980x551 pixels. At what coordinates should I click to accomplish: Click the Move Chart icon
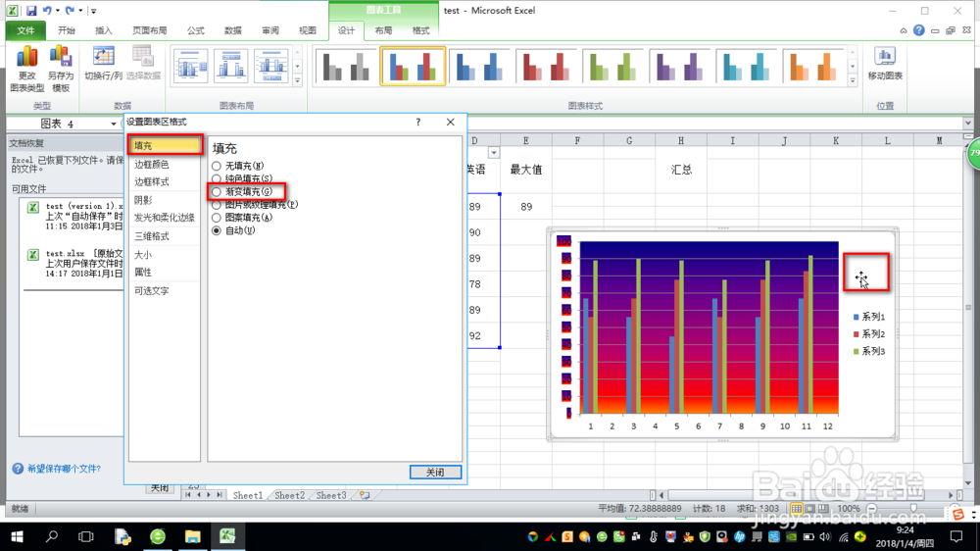pos(885,63)
